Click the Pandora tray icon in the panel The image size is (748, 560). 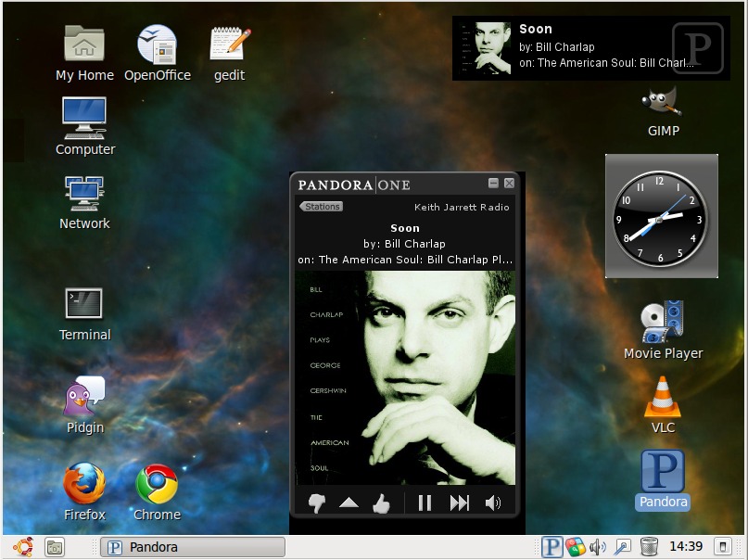551,547
